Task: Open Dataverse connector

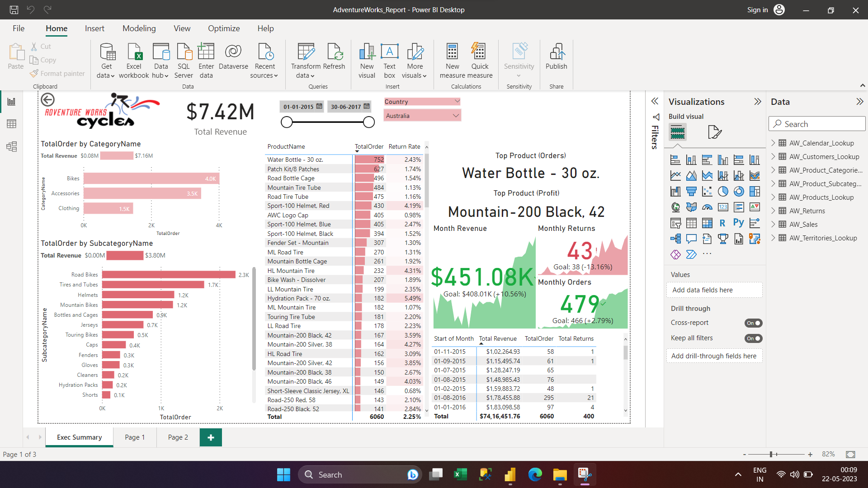Action: point(233,56)
